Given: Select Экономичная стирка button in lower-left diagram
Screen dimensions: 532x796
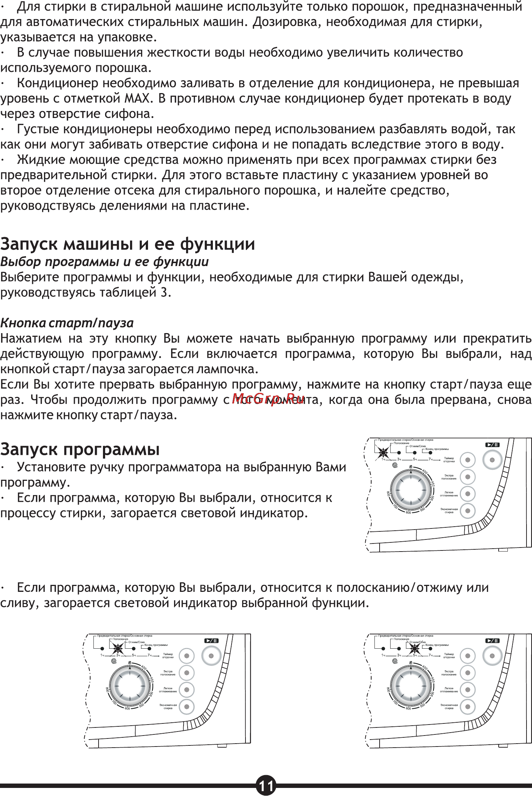Looking at the screenshot, I should (186, 707).
